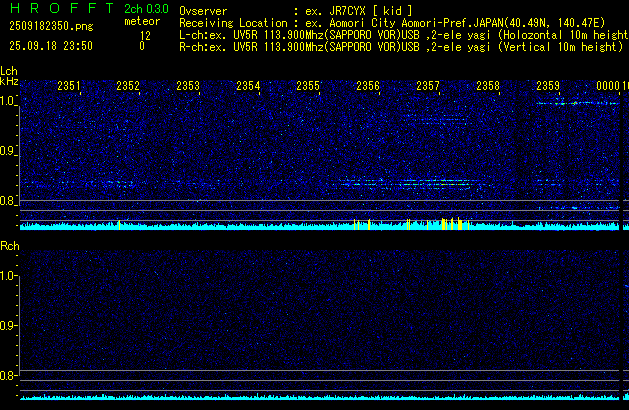Select the 2357 time marker
The height and width of the screenshot is (410, 629).
tap(428, 87)
